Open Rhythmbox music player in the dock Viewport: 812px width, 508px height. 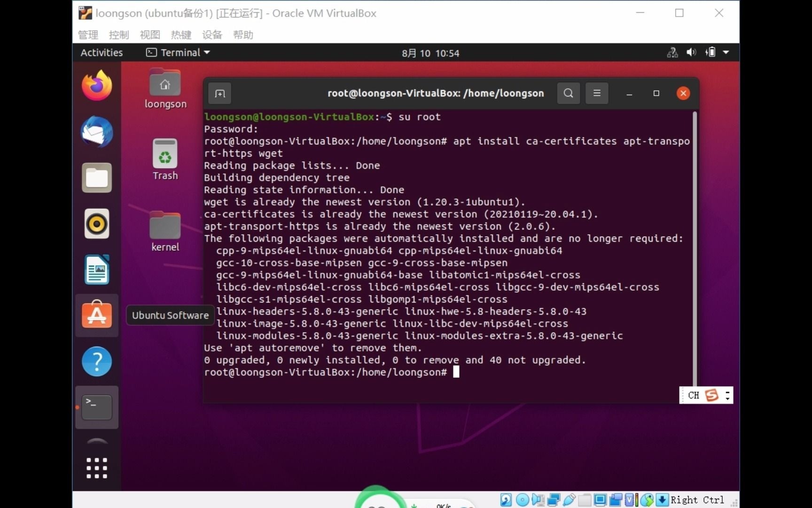[x=97, y=223]
